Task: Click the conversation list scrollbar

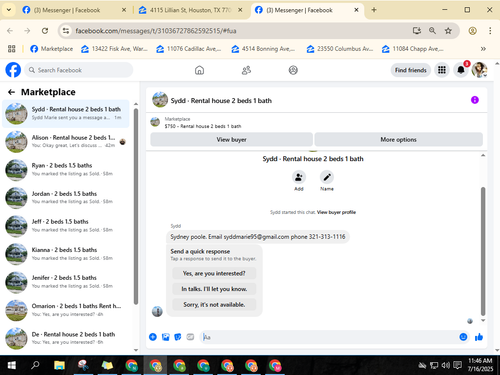Action: coord(136,207)
